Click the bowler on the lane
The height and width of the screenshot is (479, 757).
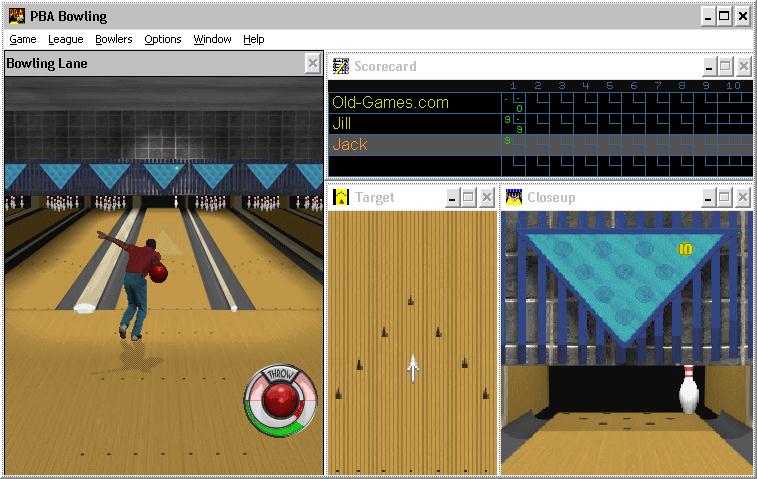135,285
